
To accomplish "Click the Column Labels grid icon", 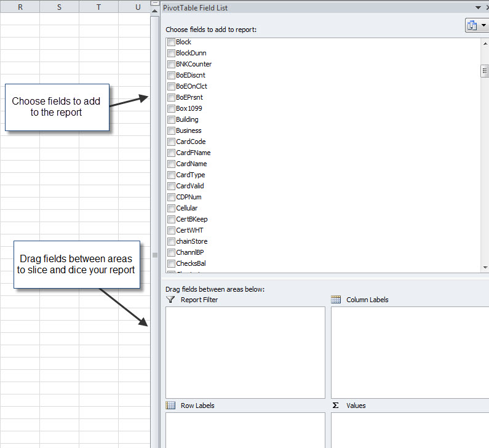I will [336, 300].
